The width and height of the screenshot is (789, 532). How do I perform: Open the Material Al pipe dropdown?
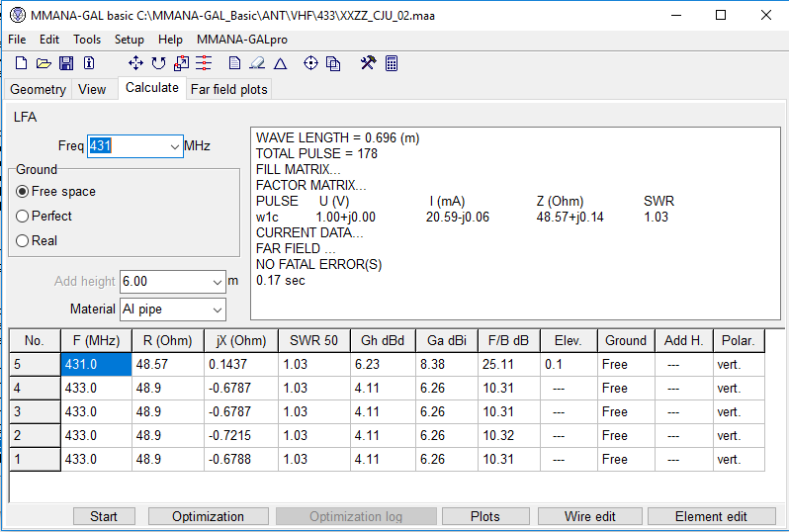(x=217, y=310)
